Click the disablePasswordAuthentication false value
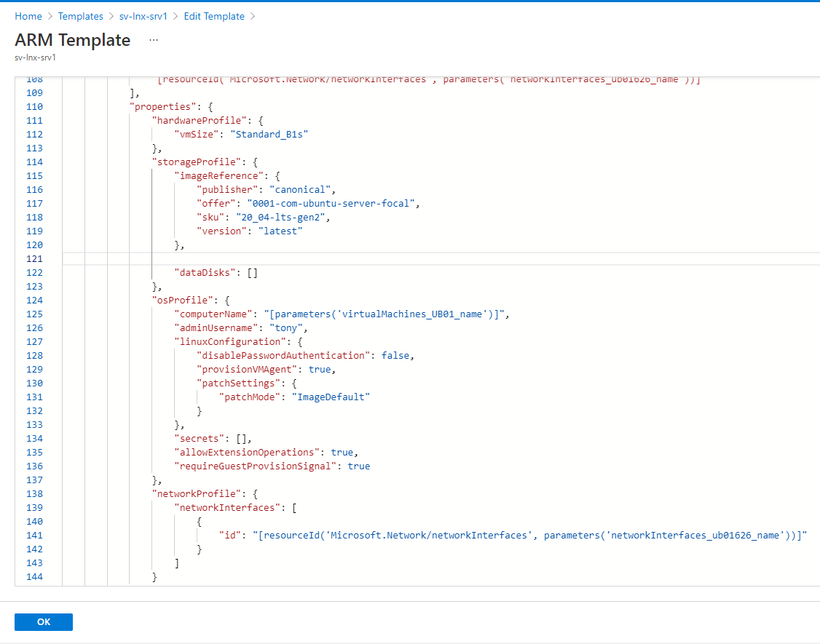The height and width of the screenshot is (644, 820). [x=397, y=356]
